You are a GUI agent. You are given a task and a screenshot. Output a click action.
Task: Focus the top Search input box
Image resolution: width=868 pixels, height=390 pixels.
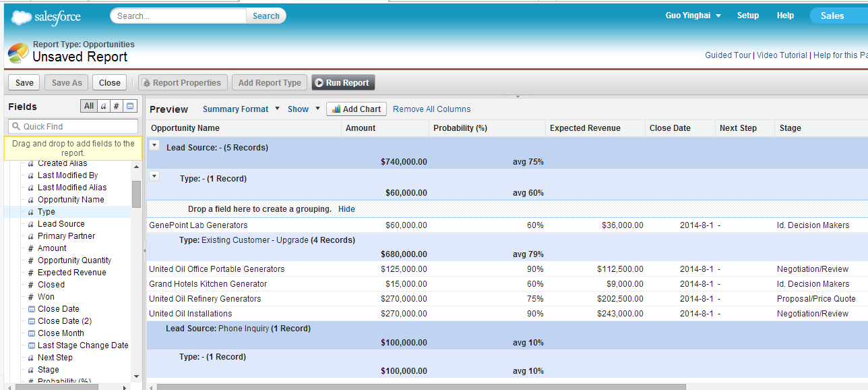(178, 16)
